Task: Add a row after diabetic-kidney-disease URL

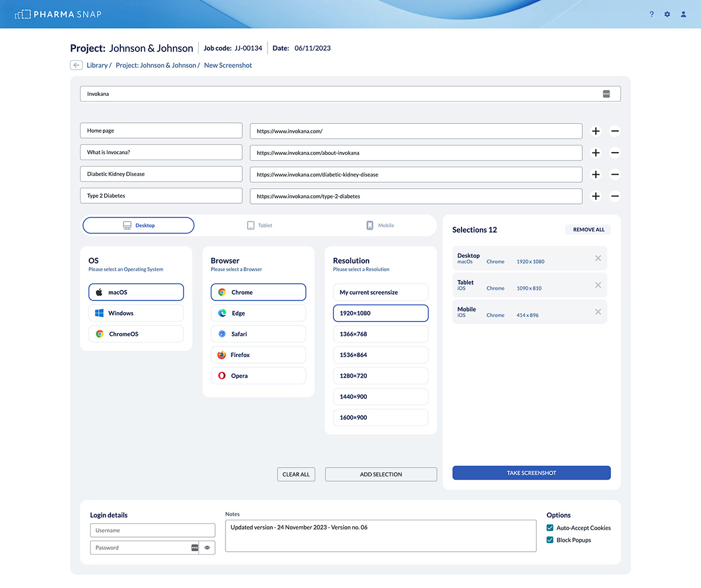Action: 596,174
